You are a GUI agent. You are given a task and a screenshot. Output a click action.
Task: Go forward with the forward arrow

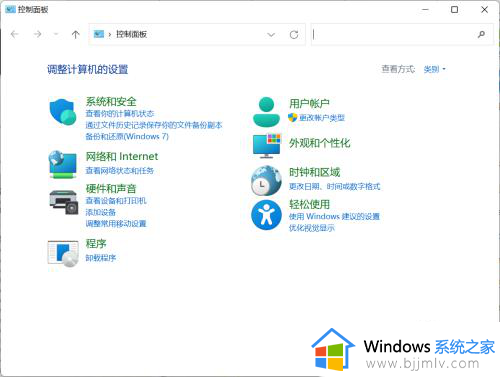point(38,34)
